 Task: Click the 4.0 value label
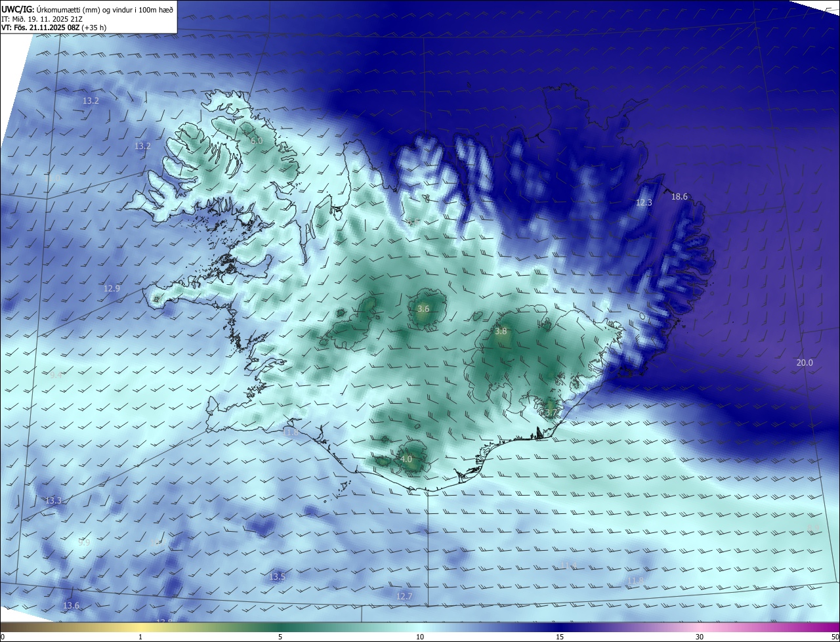406,459
